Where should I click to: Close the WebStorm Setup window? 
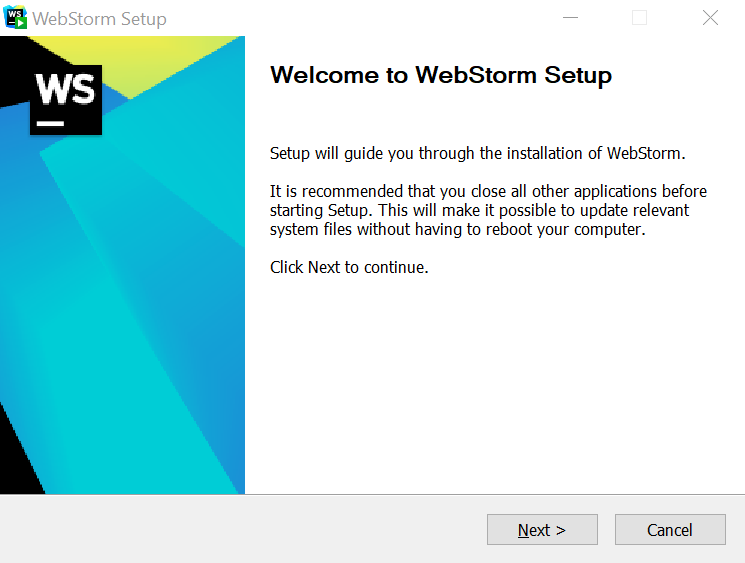point(710,18)
